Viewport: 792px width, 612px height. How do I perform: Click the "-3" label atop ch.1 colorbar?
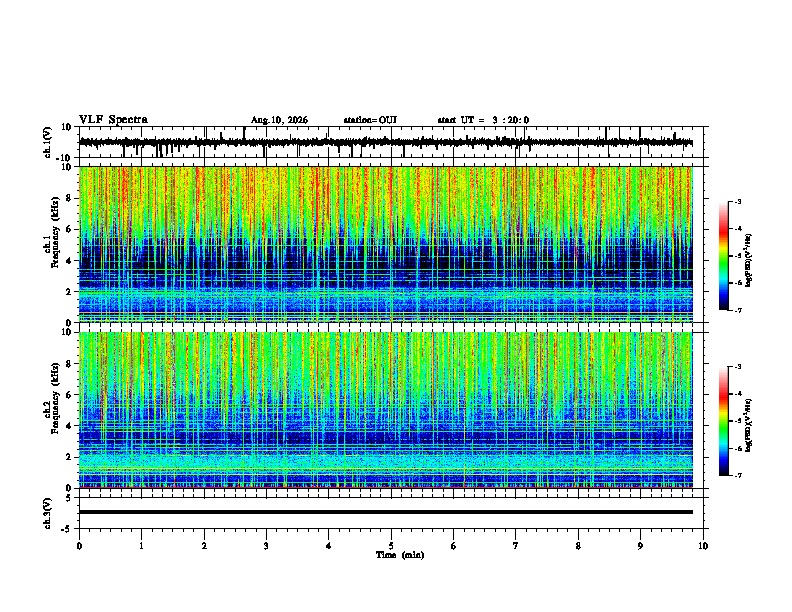pyautogui.click(x=737, y=202)
